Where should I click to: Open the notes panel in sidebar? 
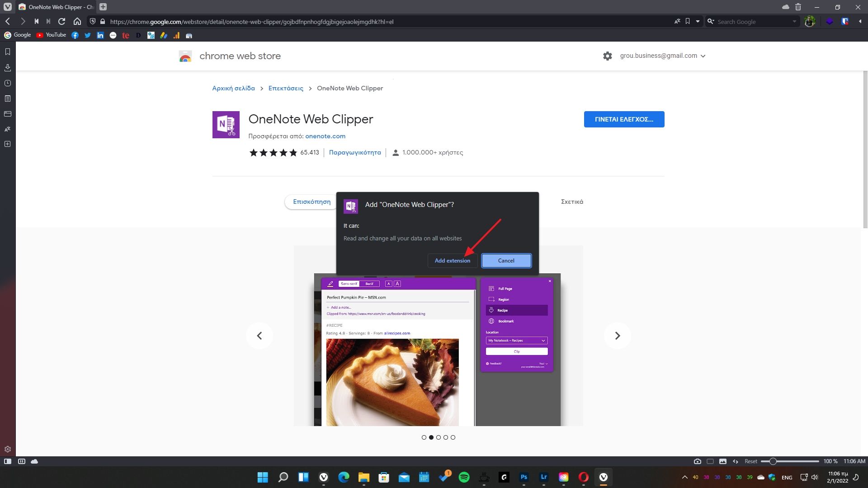[x=7, y=99]
